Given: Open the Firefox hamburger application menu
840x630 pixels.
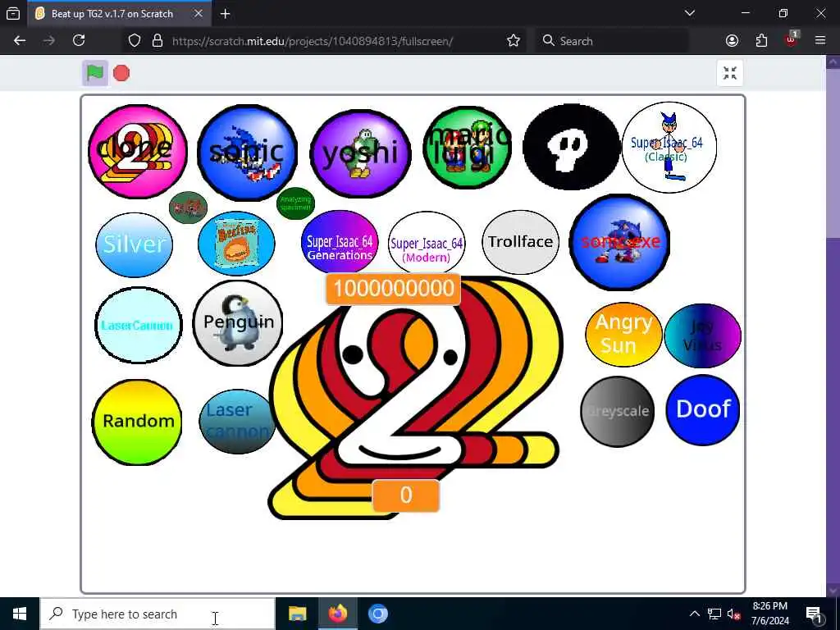Looking at the screenshot, I should click(x=820, y=41).
